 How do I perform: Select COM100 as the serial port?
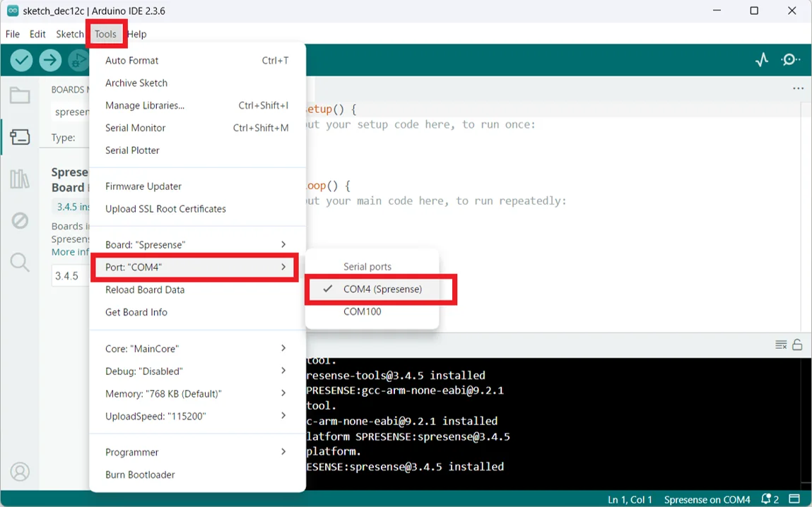click(363, 311)
